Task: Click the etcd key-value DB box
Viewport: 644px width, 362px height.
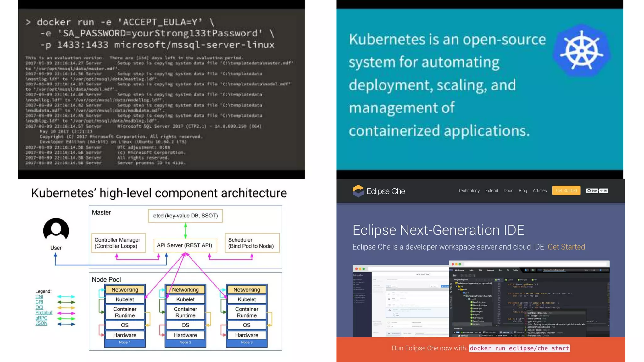Action: coord(185,216)
